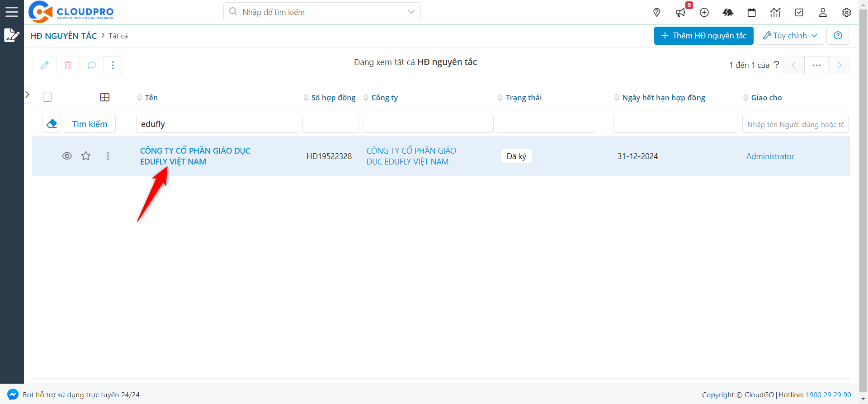This screenshot has height=404, width=868.
Task: Click the trash delete toolbar icon
Action: 68,65
